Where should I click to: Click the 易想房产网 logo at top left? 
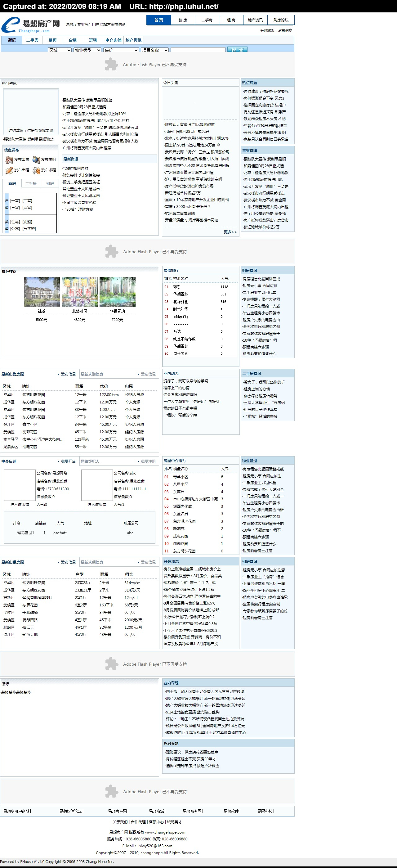[x=31, y=25]
